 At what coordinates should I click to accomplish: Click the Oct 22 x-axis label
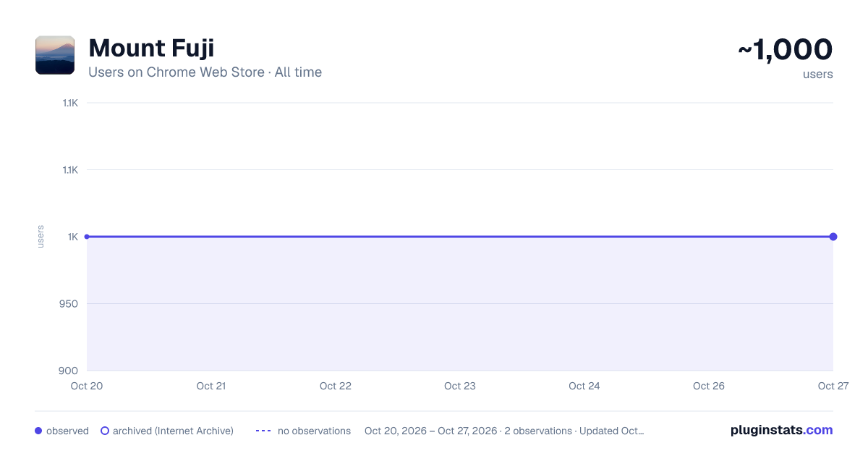click(336, 386)
